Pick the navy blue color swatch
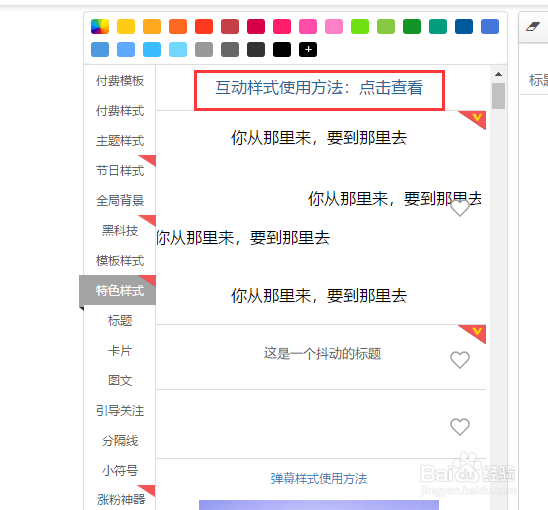The width and height of the screenshot is (548, 510). coord(464,27)
